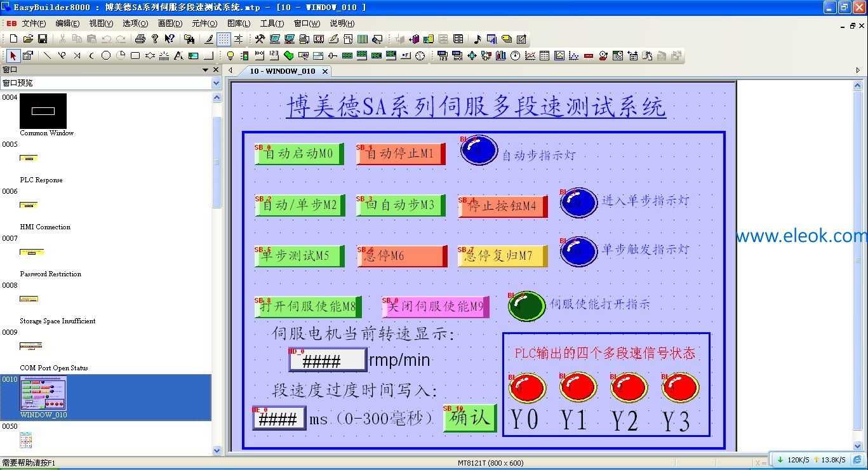Screen dimensions: 868x470
Task: Insert an ASCII display ABC object
Action: click(x=377, y=56)
